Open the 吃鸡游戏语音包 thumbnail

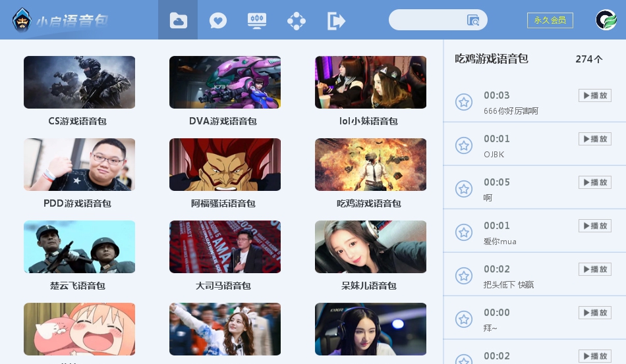click(x=370, y=165)
